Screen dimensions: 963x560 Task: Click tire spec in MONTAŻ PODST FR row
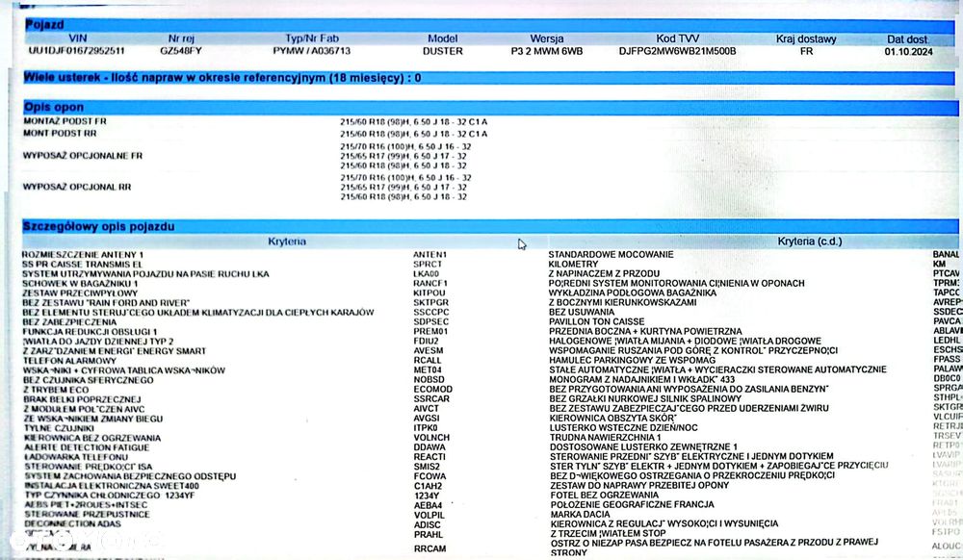tap(413, 122)
